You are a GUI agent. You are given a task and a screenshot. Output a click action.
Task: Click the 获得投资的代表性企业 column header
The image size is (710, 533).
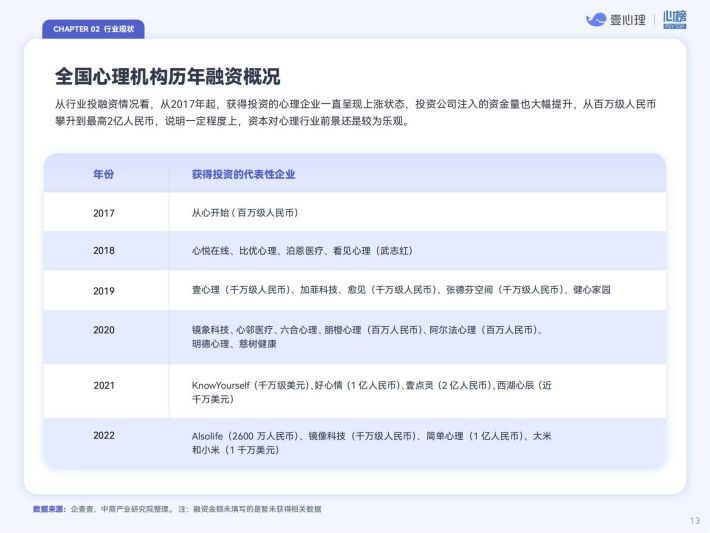(x=243, y=174)
